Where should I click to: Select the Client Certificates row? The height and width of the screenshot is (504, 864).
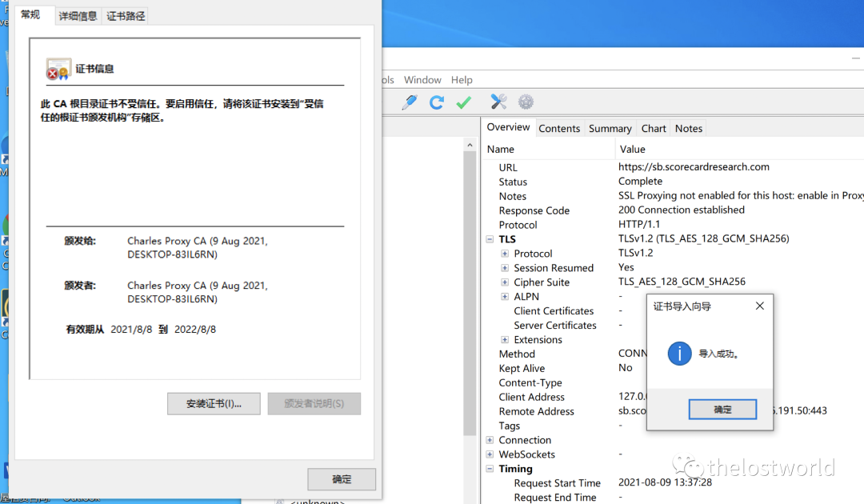(674, 310)
